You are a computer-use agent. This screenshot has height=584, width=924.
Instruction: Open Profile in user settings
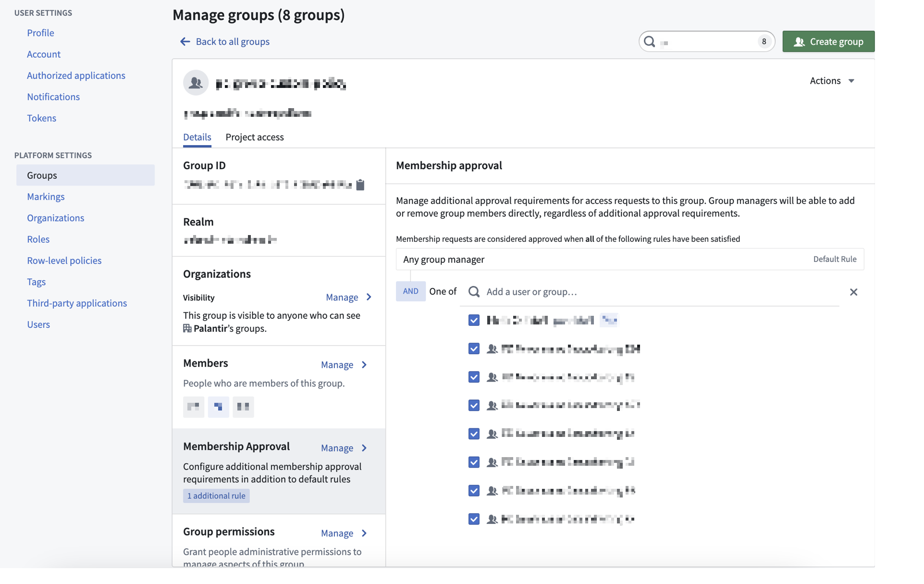pos(40,33)
